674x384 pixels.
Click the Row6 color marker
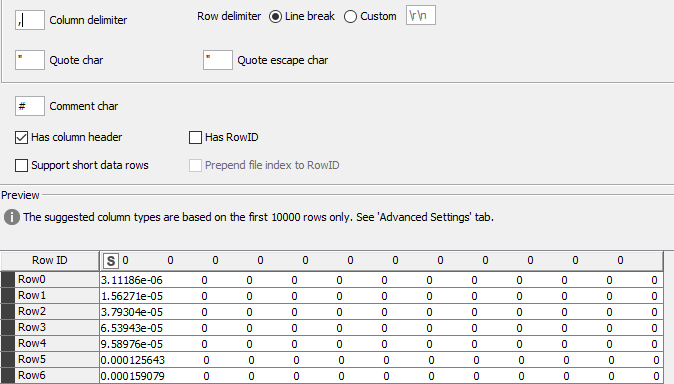(x=8, y=375)
